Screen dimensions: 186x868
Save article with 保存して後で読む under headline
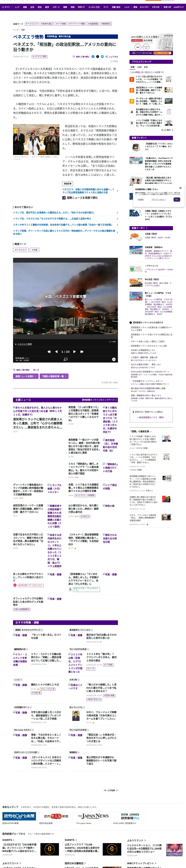(81, 57)
